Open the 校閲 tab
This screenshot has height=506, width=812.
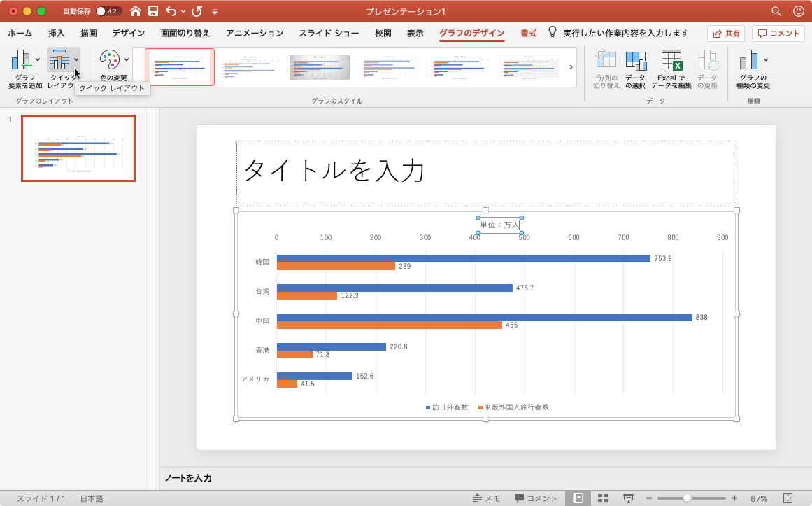pyautogui.click(x=383, y=33)
